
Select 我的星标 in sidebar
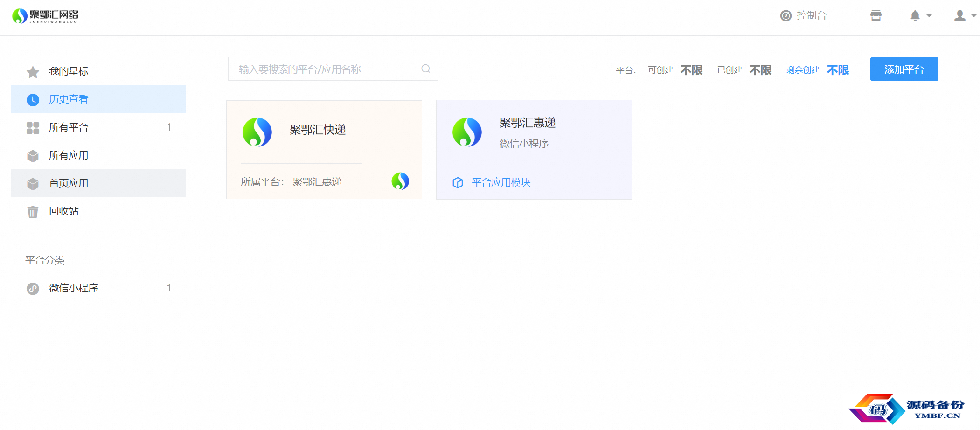click(x=98, y=71)
